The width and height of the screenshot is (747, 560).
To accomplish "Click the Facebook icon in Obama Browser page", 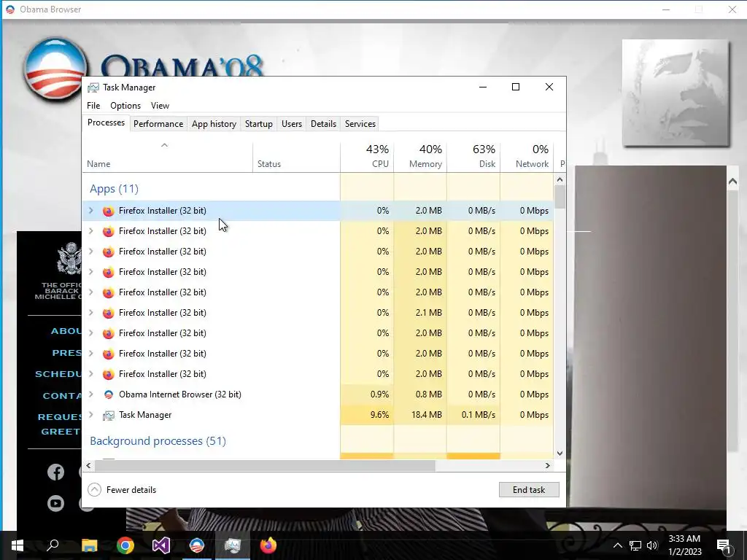I will [55, 472].
